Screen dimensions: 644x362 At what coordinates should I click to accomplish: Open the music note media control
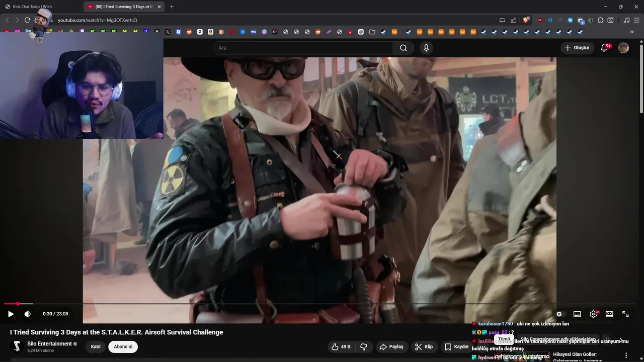[626, 20]
